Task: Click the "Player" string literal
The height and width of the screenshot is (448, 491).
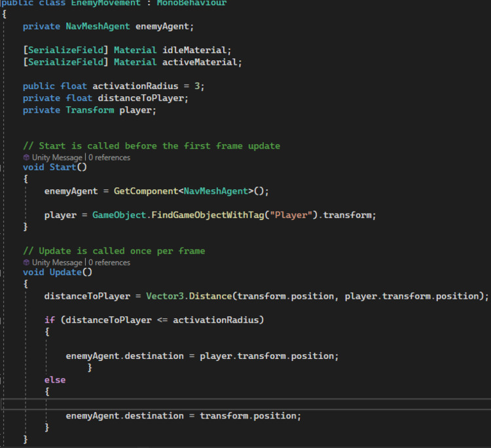Action: [x=291, y=215]
